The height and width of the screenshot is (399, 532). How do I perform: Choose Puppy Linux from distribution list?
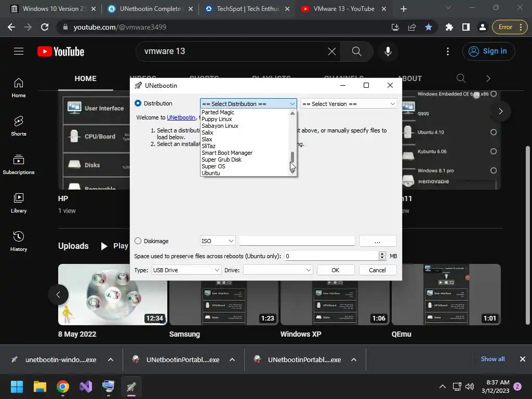217,119
